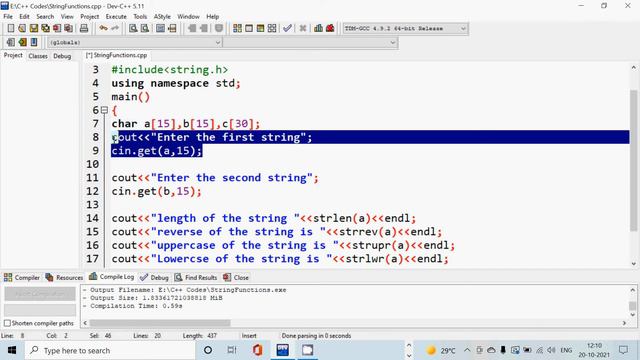Open the Edit menu

pyautogui.click(x=24, y=17)
